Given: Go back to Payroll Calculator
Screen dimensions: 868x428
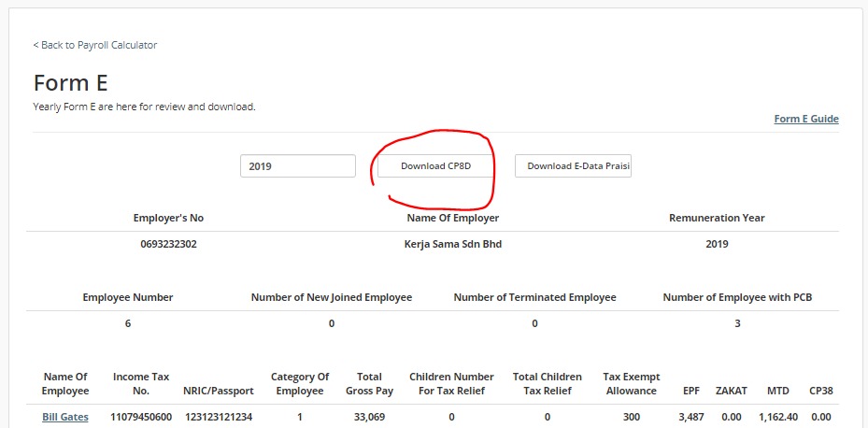Looking at the screenshot, I should [94, 45].
